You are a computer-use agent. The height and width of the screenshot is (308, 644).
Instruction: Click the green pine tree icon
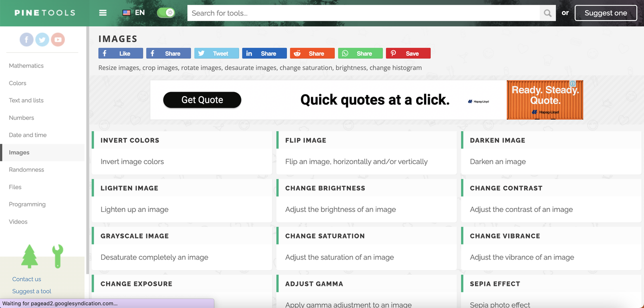pyautogui.click(x=30, y=256)
